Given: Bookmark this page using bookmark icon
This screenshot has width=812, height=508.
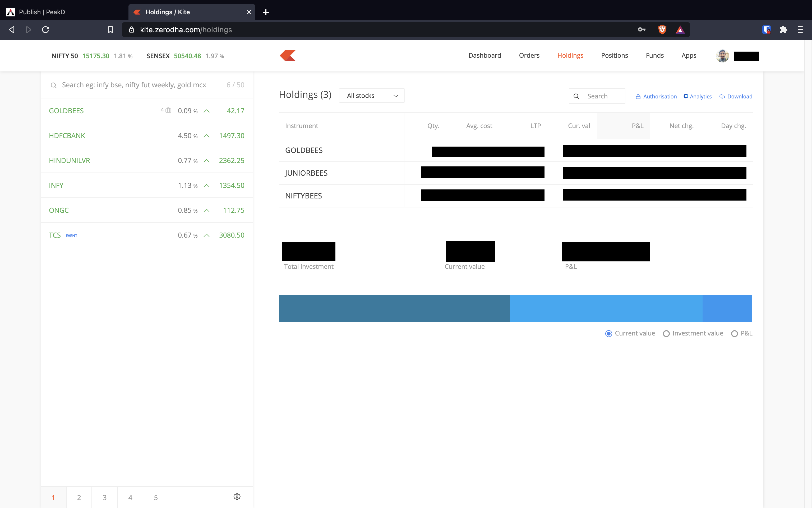Looking at the screenshot, I should [110, 30].
